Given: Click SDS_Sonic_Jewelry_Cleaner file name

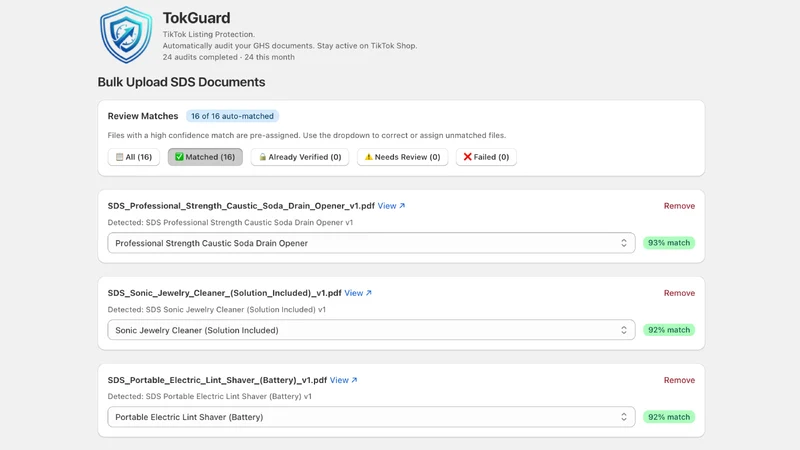Looking at the screenshot, I should (x=224, y=293).
